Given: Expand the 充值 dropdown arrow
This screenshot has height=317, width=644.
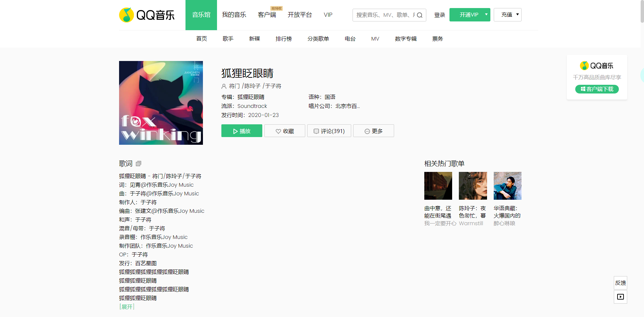Looking at the screenshot, I should click(x=517, y=15).
